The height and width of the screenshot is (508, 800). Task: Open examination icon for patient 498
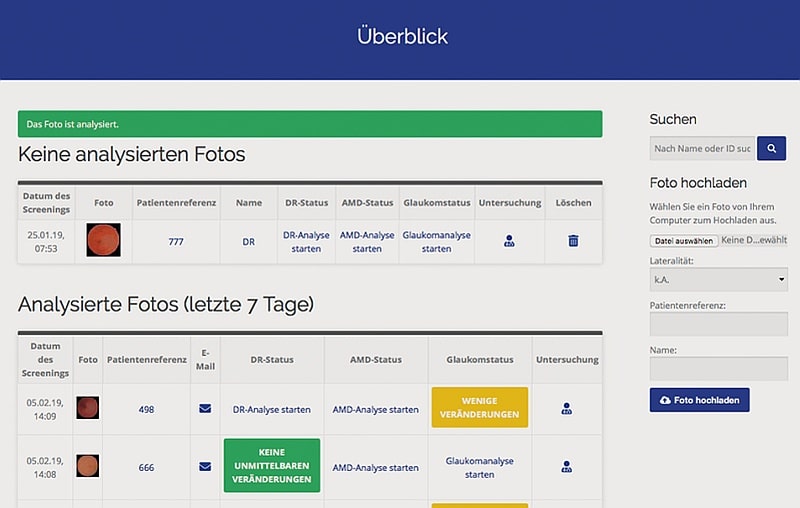[x=567, y=409]
